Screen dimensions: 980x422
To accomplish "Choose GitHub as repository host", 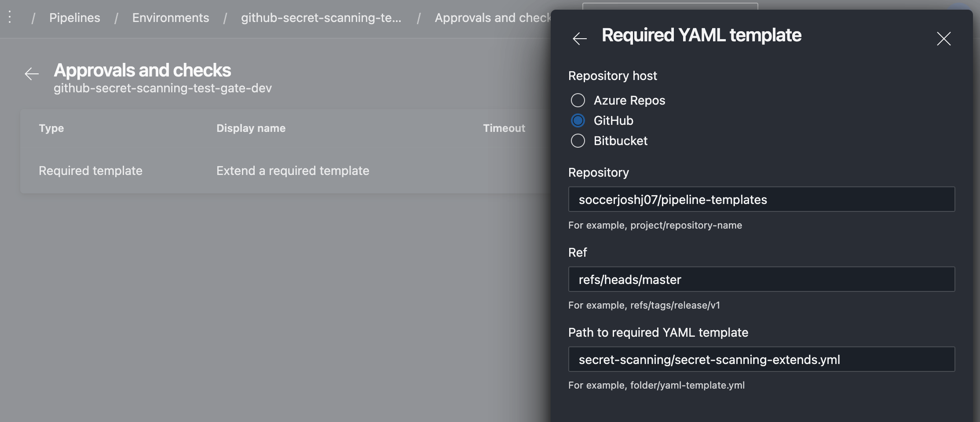I will 578,120.
